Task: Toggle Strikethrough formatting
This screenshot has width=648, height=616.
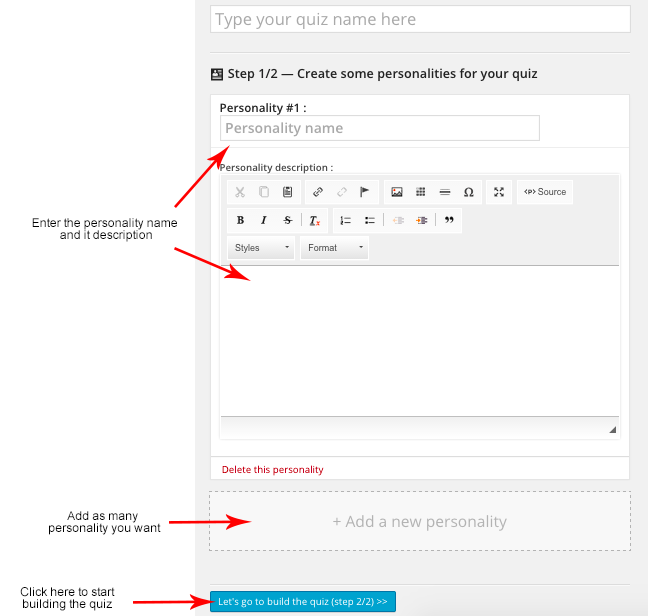Action: [x=288, y=220]
